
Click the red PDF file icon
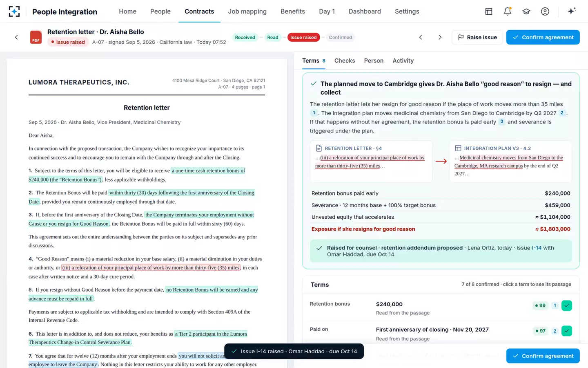tap(36, 37)
